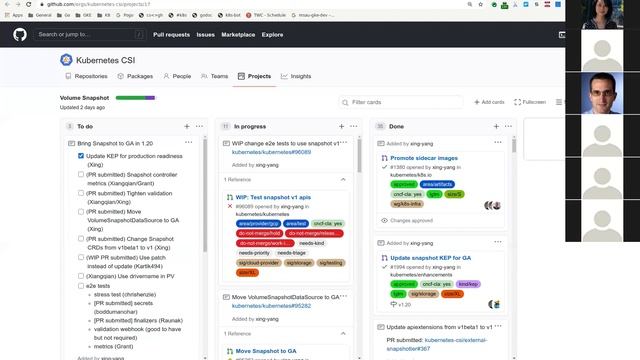640x360 pixels.
Task: Open the Done column options menu
Action: click(508, 127)
